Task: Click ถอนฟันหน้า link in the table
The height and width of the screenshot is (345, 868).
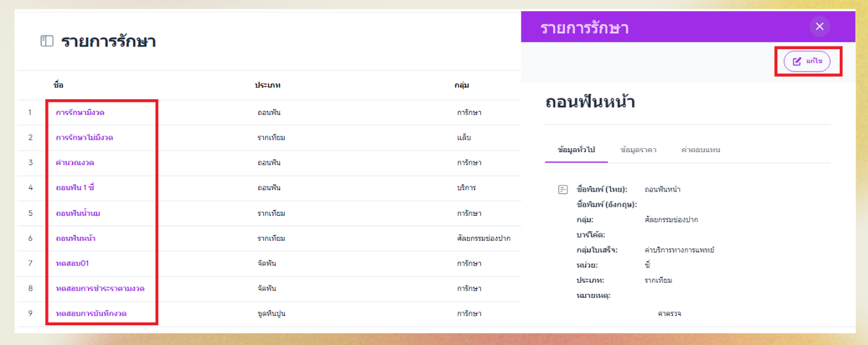Action: [x=75, y=238]
